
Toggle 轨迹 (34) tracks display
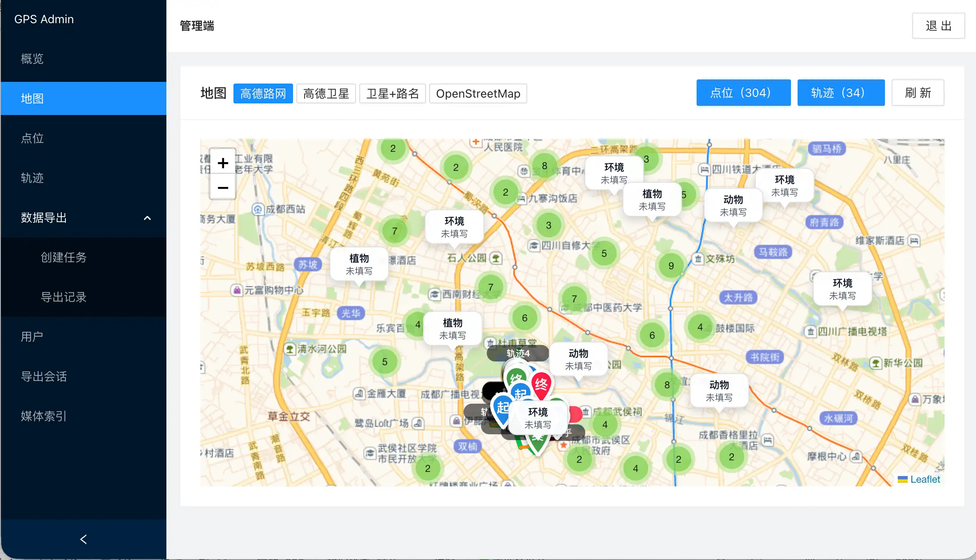pos(841,93)
